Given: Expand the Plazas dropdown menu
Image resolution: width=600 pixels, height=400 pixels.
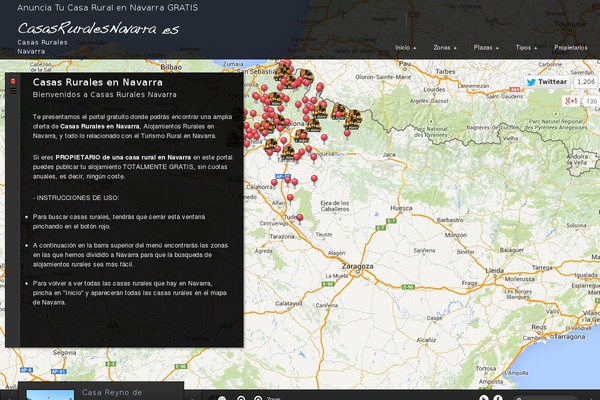Looking at the screenshot, I should (486, 47).
